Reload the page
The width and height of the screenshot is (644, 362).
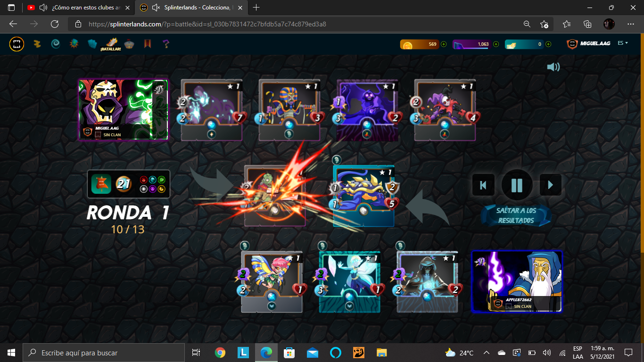click(55, 24)
